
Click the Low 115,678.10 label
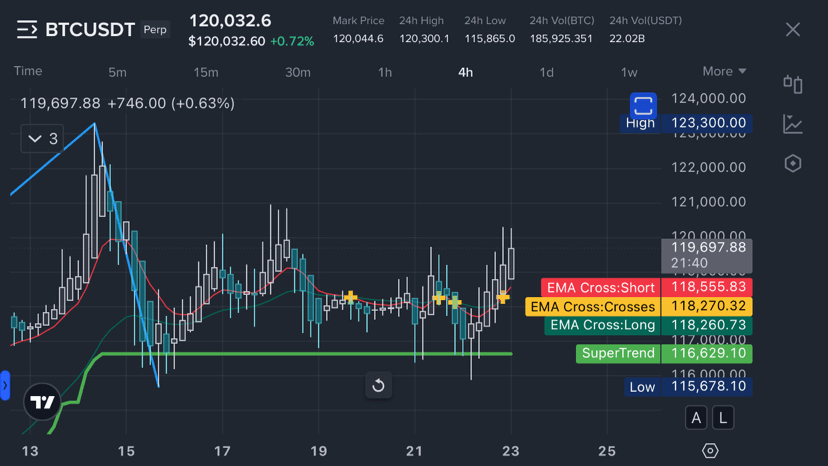(x=688, y=387)
